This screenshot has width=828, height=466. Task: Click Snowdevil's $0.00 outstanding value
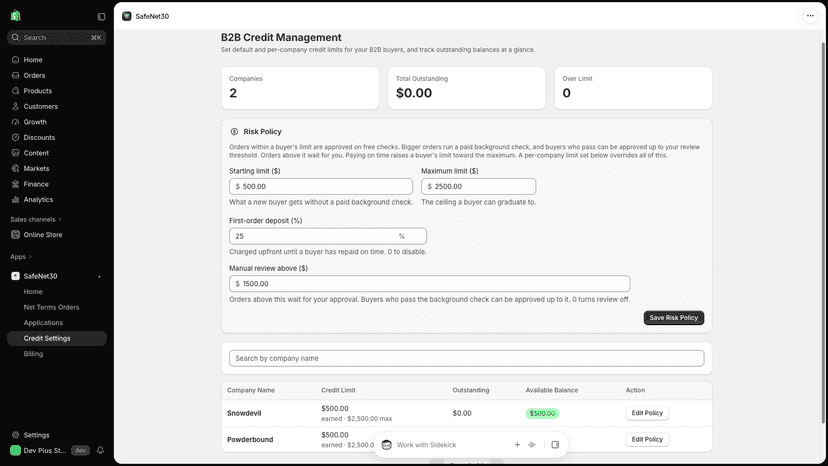(x=462, y=413)
